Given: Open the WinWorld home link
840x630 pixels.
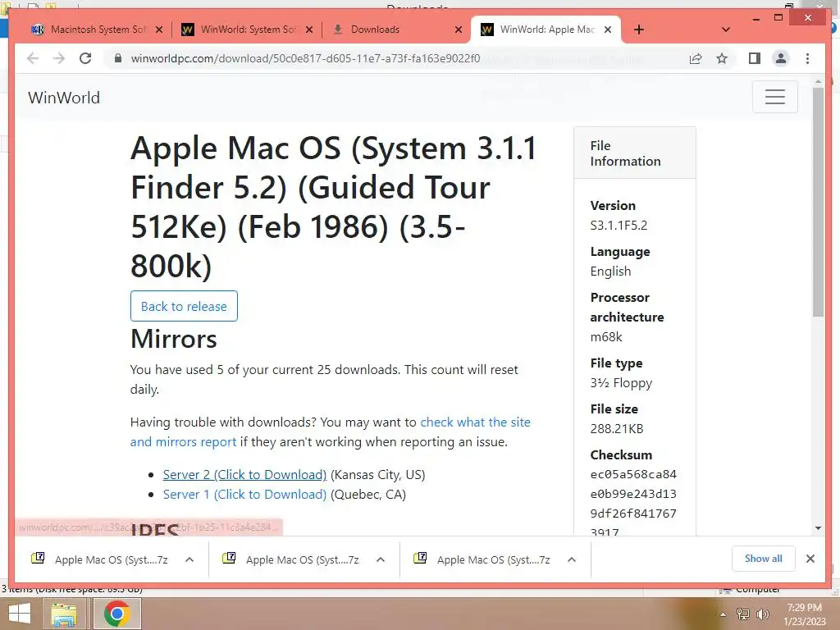Looking at the screenshot, I should point(64,98).
